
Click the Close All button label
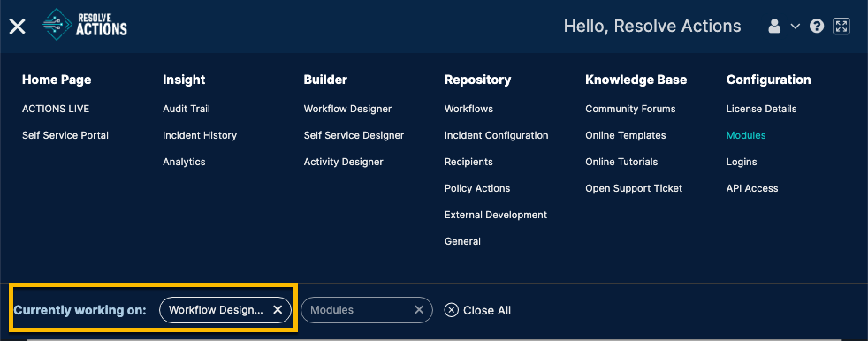pyautogui.click(x=487, y=311)
